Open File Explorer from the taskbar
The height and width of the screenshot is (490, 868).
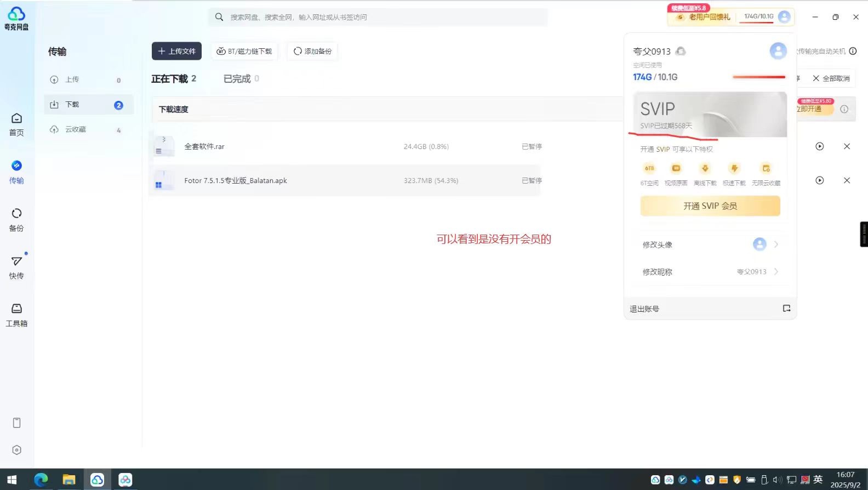pyautogui.click(x=68, y=480)
